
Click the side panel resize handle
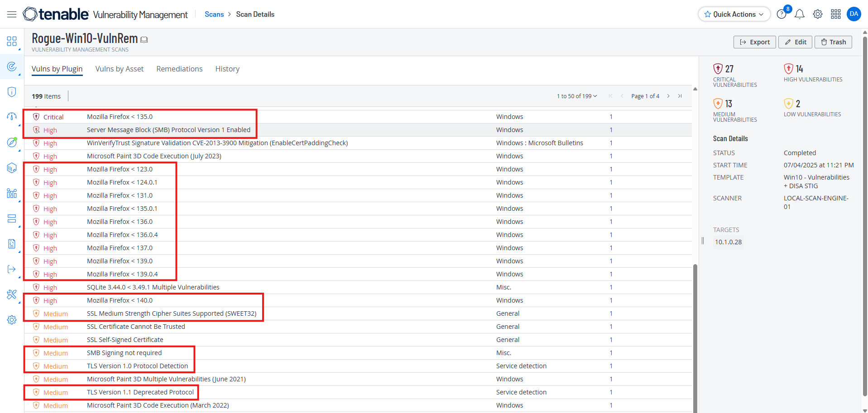tap(703, 241)
